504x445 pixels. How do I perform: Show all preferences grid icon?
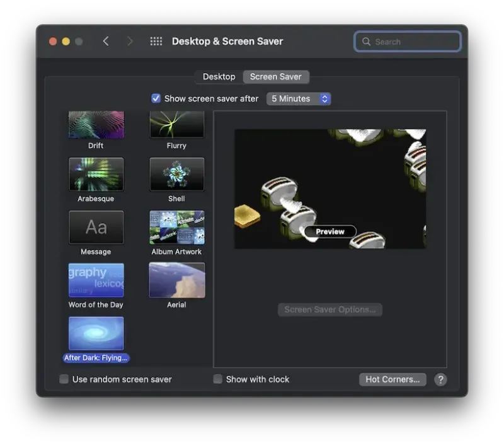pos(156,41)
